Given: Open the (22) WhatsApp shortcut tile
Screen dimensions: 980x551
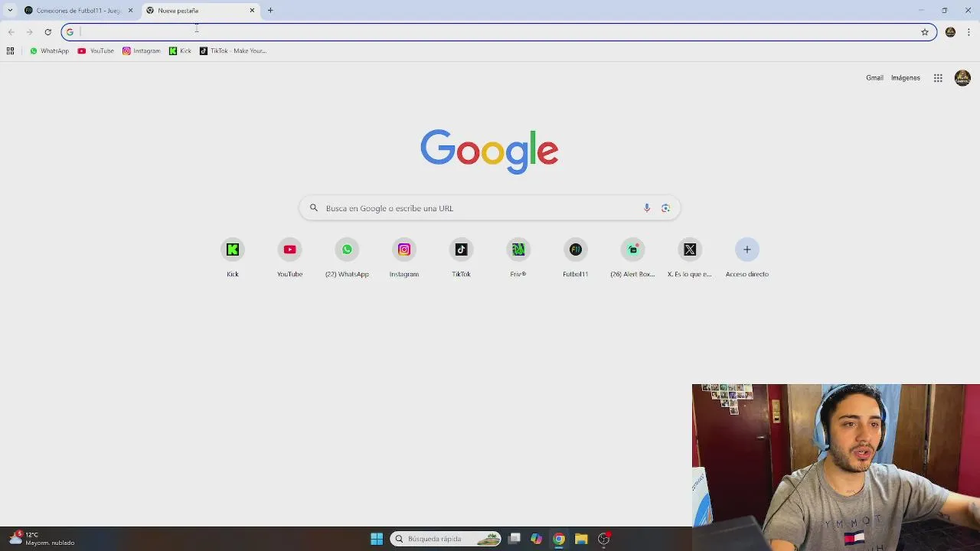Looking at the screenshot, I should [347, 259].
